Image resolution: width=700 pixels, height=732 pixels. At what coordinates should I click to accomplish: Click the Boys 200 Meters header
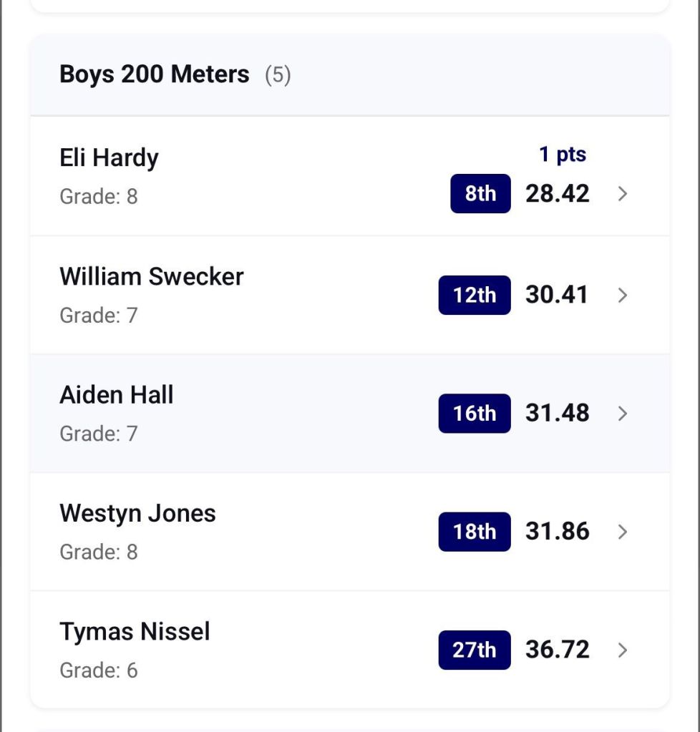tap(155, 74)
